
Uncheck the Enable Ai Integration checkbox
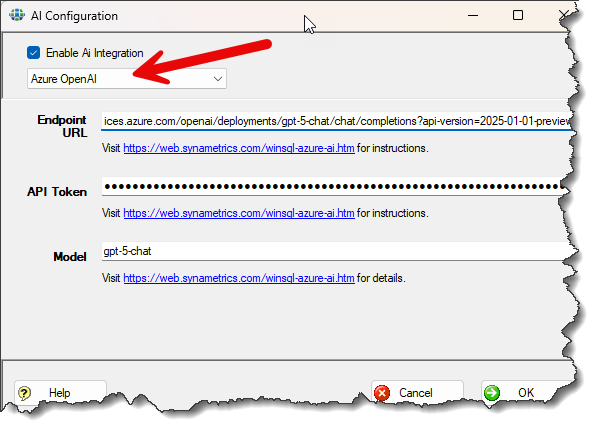(34, 53)
